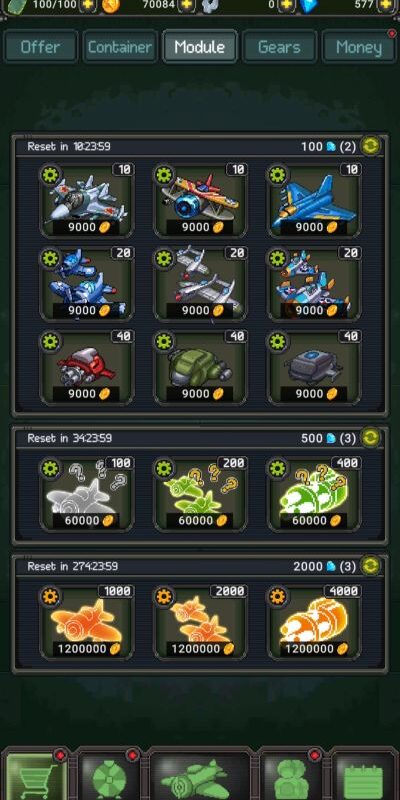Tap the plus icon next to 577 gems
The image size is (400, 800).
point(386,5)
